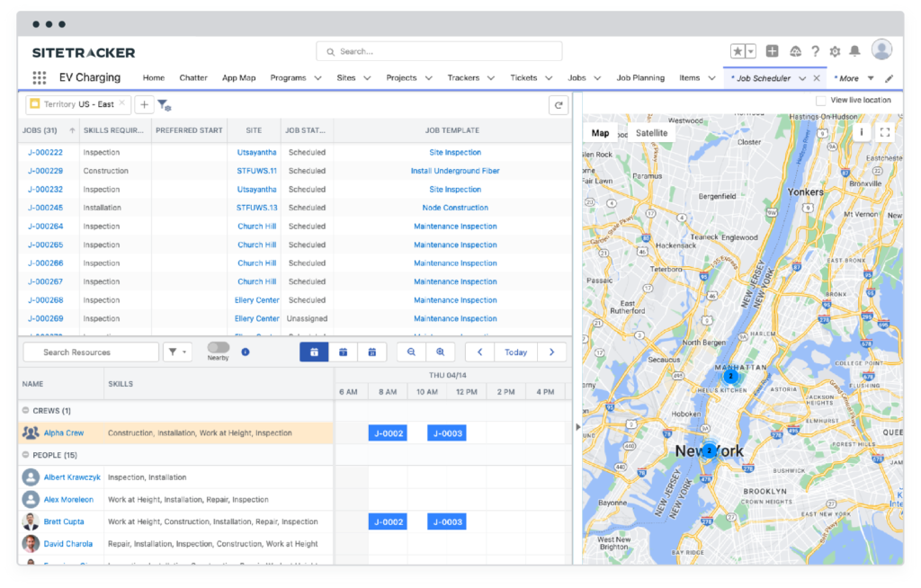Add a new filter with the plus button
This screenshot has height=588, width=921.
pyautogui.click(x=144, y=104)
